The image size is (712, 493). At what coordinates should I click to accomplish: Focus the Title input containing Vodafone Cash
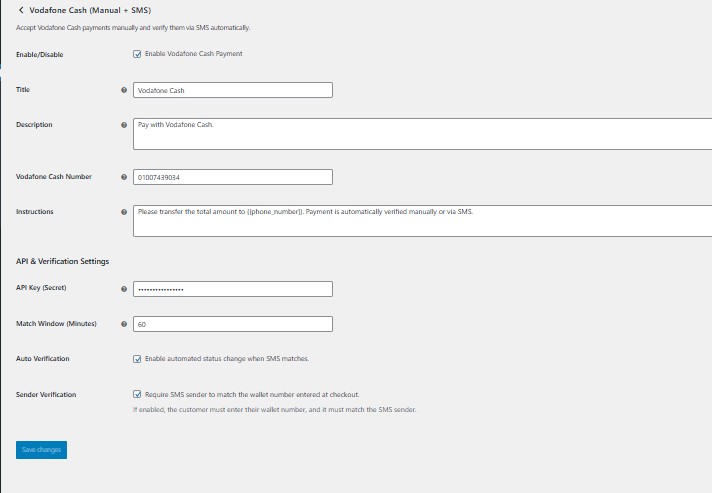(233, 90)
